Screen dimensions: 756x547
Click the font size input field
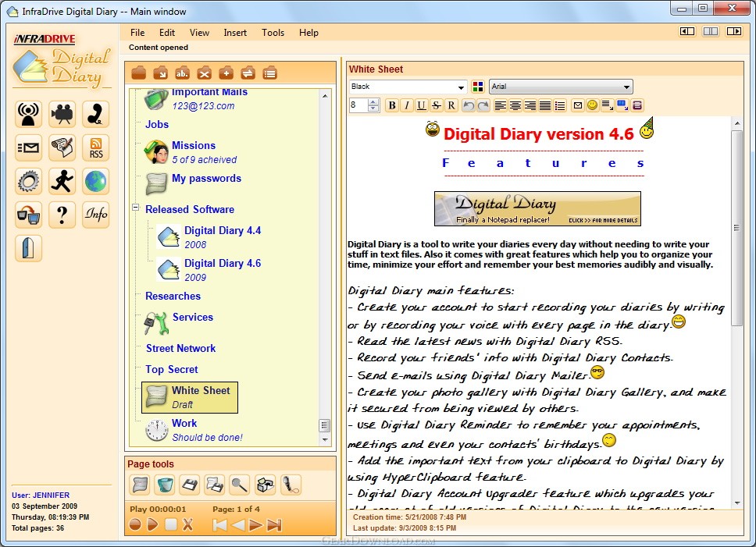coord(358,105)
